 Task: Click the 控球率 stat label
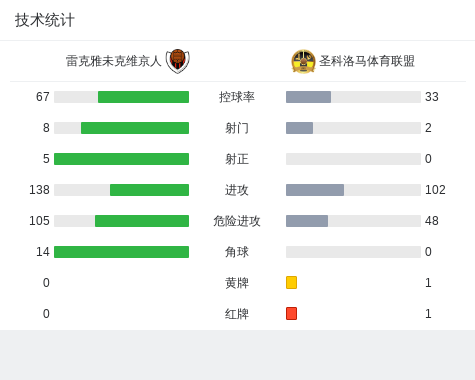[237, 97]
